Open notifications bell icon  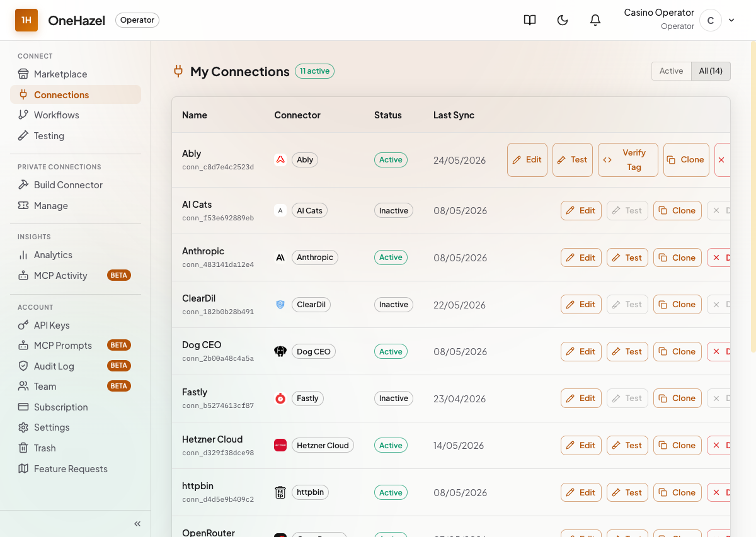(x=595, y=20)
